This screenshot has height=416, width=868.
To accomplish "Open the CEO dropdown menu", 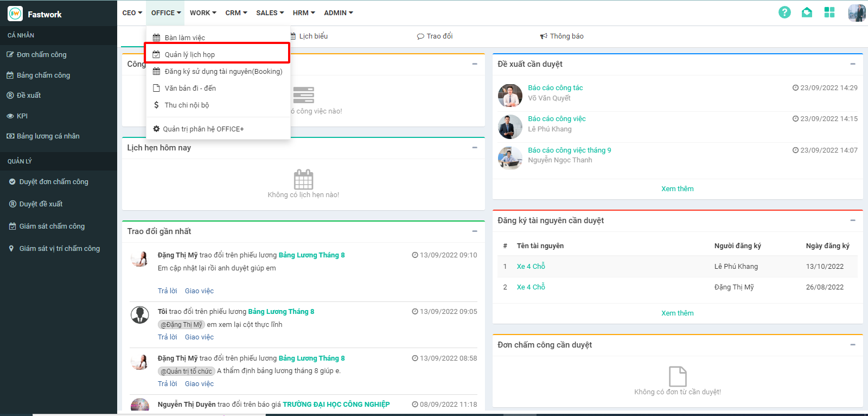I will (132, 13).
